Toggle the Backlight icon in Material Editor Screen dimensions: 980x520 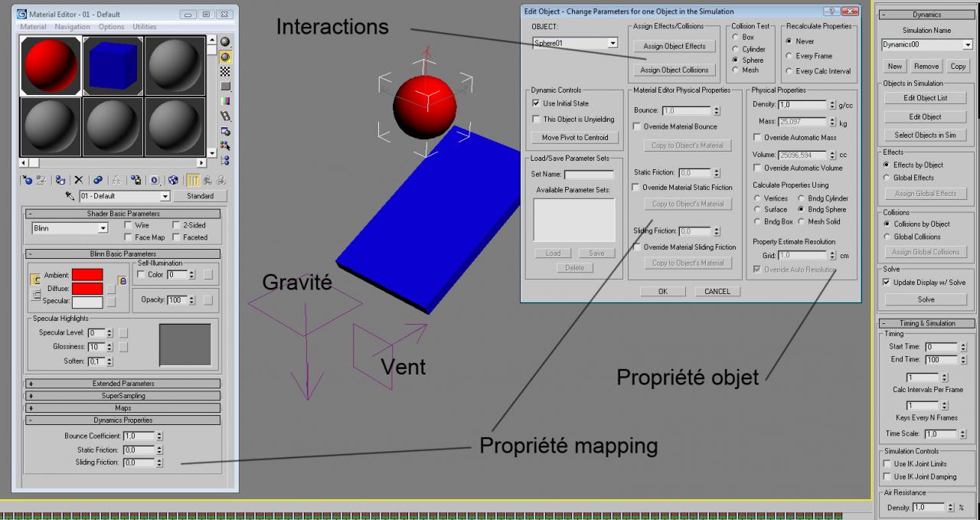(x=226, y=56)
